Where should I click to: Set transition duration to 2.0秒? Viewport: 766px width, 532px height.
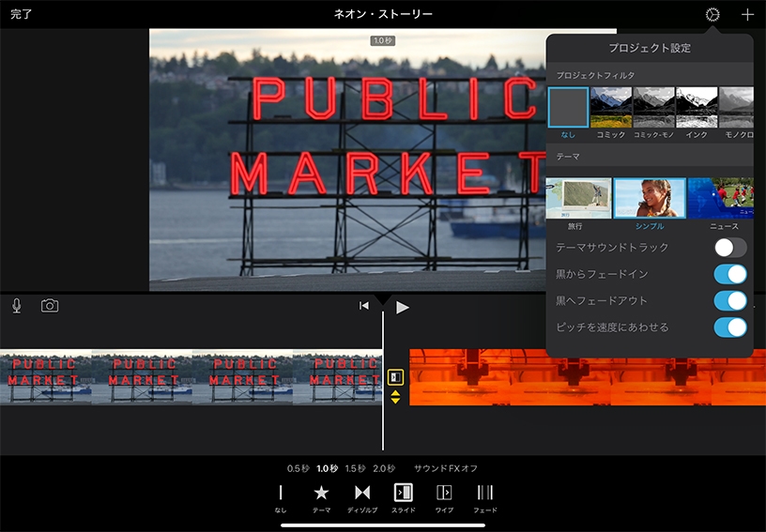pos(383,468)
